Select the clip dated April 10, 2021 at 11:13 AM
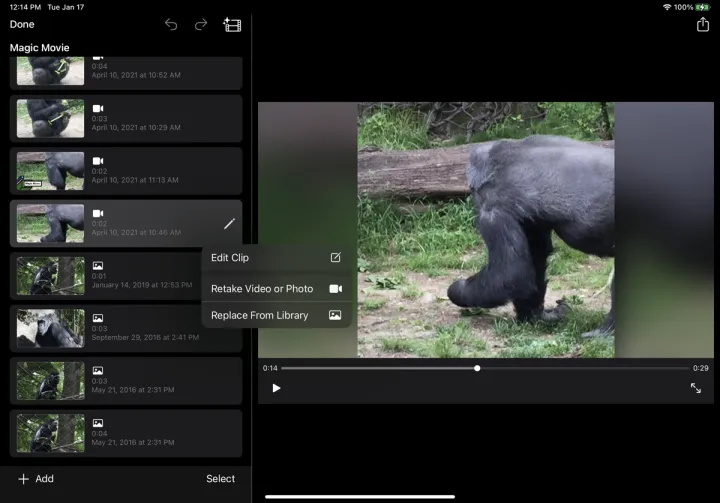 (126, 171)
